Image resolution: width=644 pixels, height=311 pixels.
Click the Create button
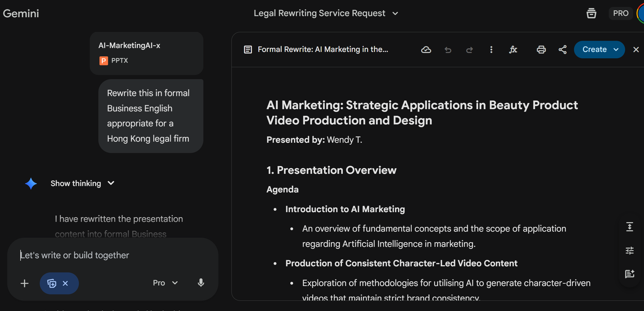594,50
